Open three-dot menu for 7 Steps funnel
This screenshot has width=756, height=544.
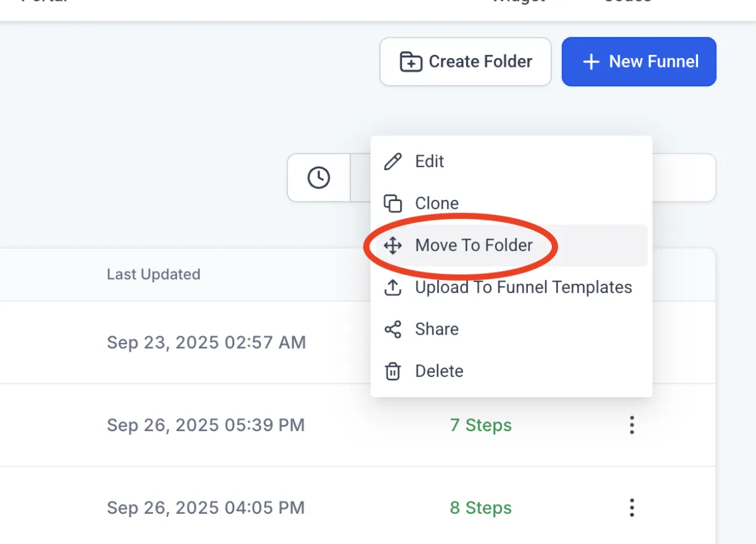click(631, 425)
